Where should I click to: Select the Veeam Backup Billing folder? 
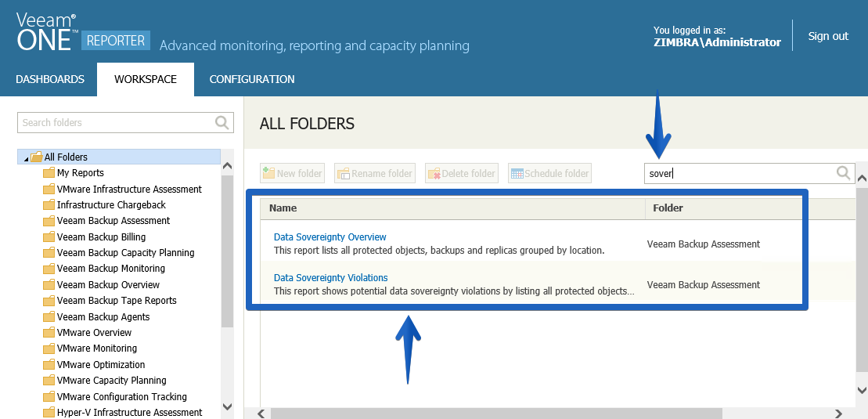click(x=101, y=237)
